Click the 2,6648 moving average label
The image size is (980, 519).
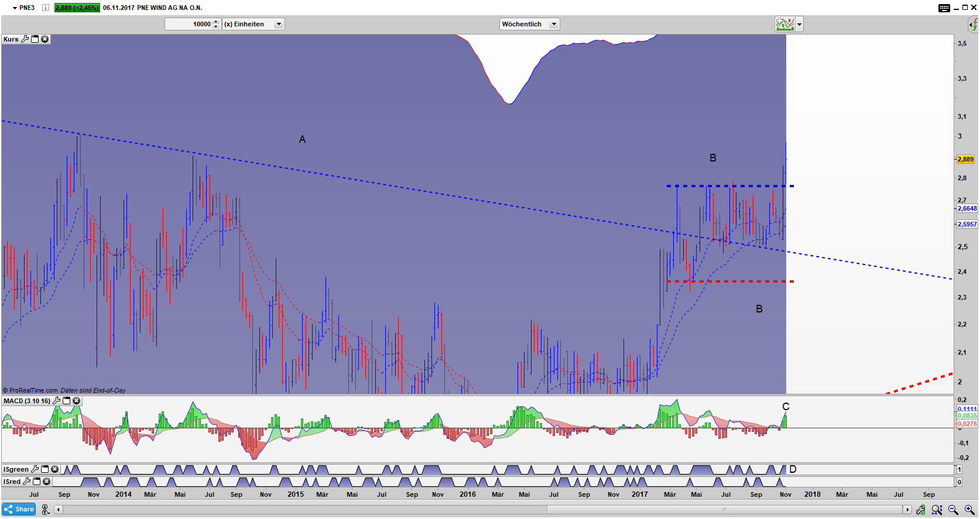967,208
